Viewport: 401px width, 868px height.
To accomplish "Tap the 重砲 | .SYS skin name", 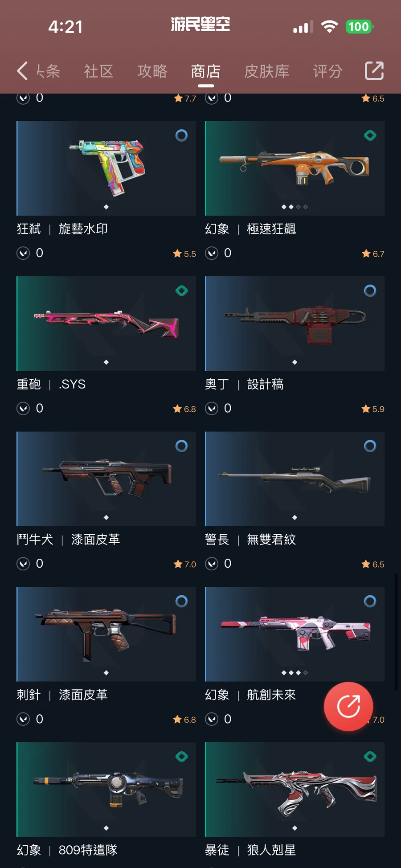I will [51, 384].
